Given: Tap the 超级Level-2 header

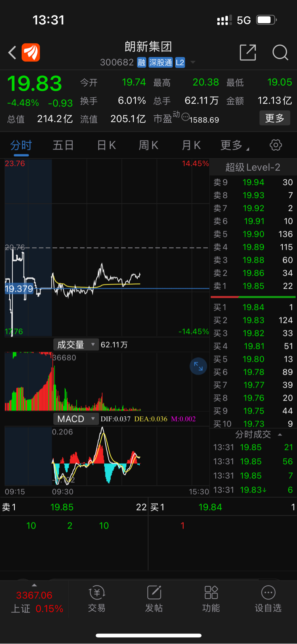Looking at the screenshot, I should tap(253, 167).
